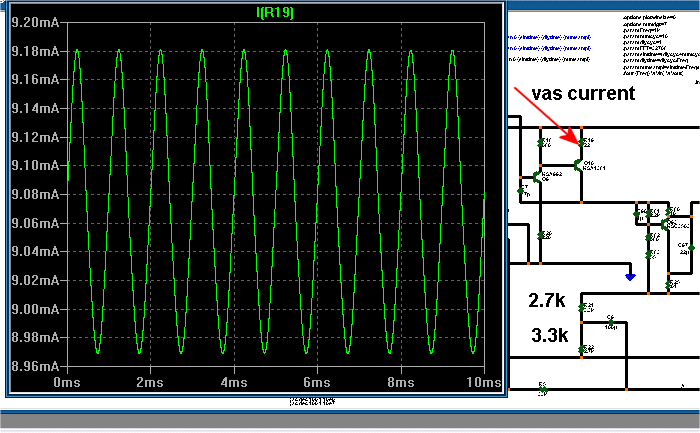Click the 9.06mA y-axis tick label
This screenshot has height=433, width=700.
coord(35,223)
